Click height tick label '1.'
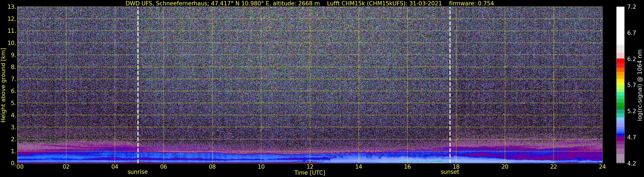This screenshot has height=177, width=644. (13, 151)
